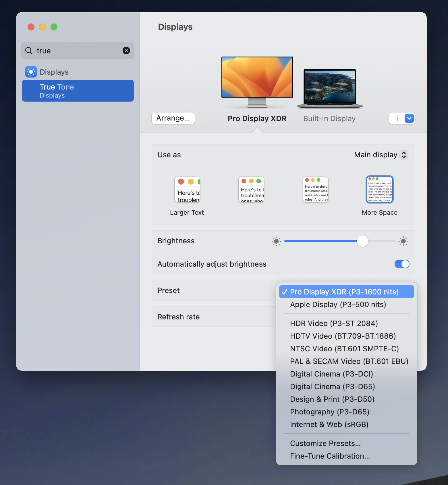Viewport: 448px width, 485px height.
Task: Click the search magnifying glass icon
Action: 29,51
